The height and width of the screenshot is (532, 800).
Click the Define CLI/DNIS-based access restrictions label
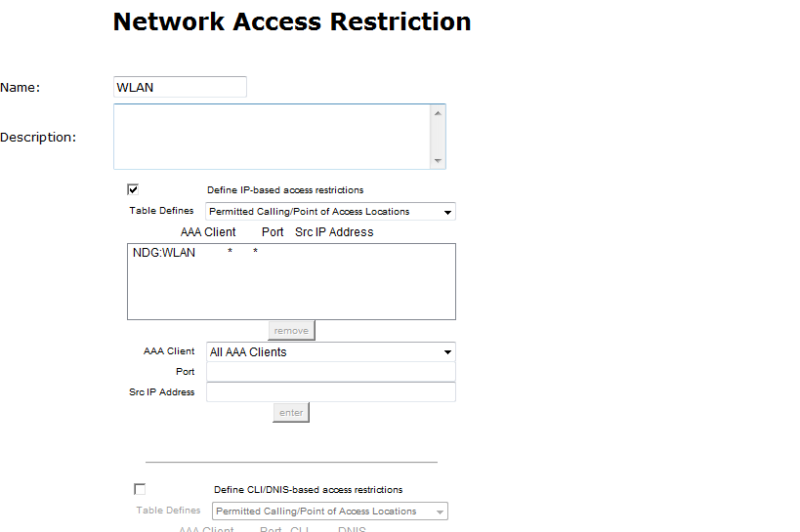(308, 490)
